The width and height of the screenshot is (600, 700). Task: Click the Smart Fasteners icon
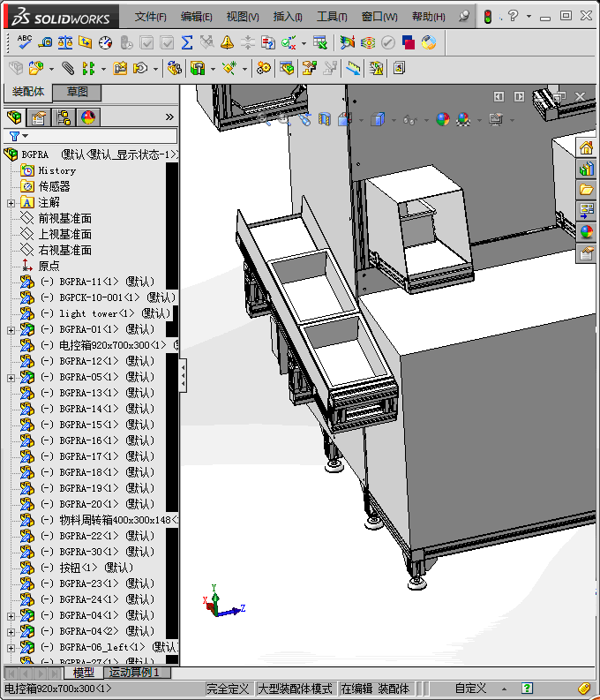tap(119, 68)
